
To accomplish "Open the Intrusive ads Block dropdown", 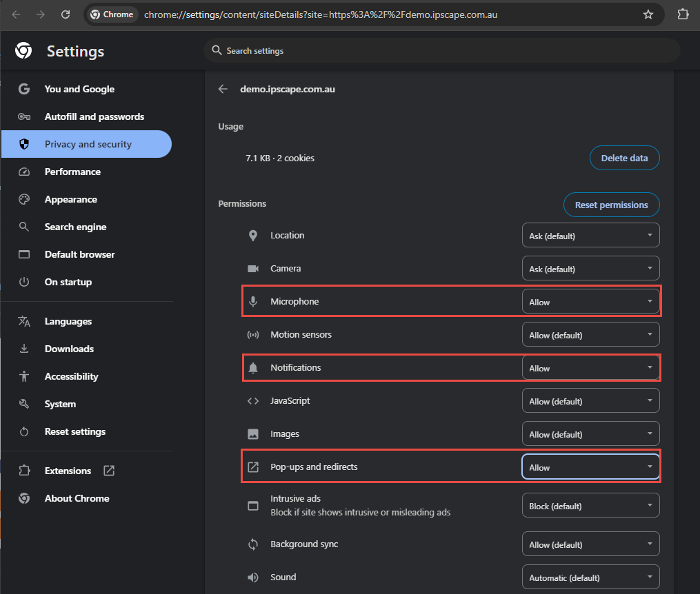I will (x=590, y=506).
